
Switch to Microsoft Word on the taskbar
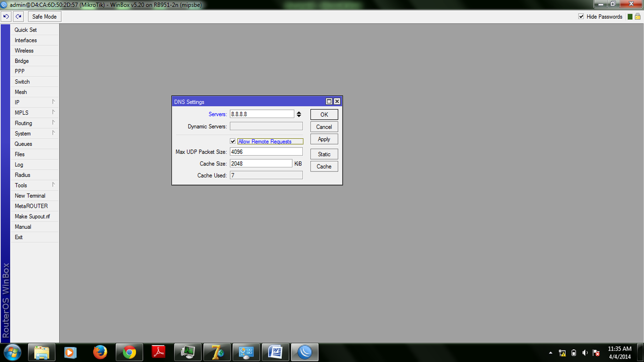276,353
